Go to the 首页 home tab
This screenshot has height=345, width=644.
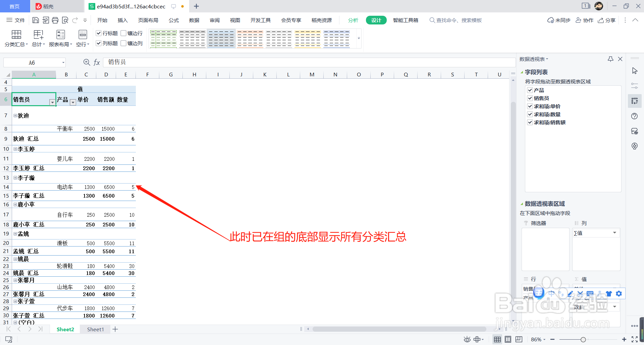pos(15,6)
